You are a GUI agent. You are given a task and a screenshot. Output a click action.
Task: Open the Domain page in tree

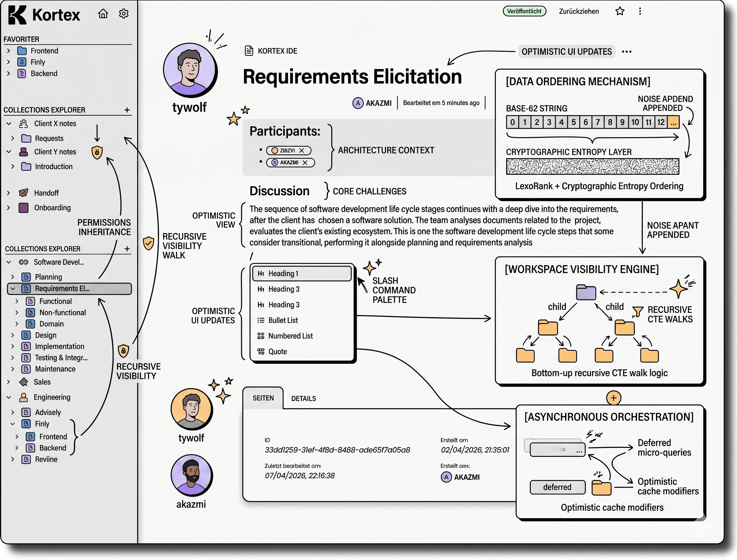[51, 324]
